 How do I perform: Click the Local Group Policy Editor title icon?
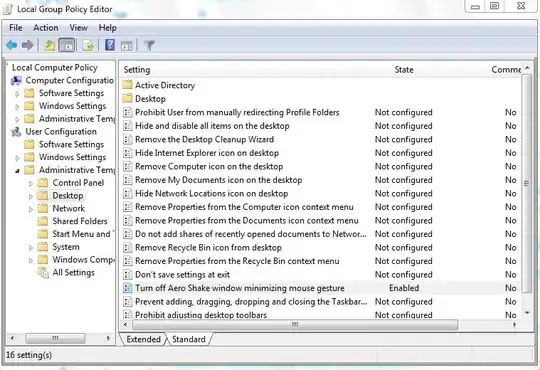8,9
